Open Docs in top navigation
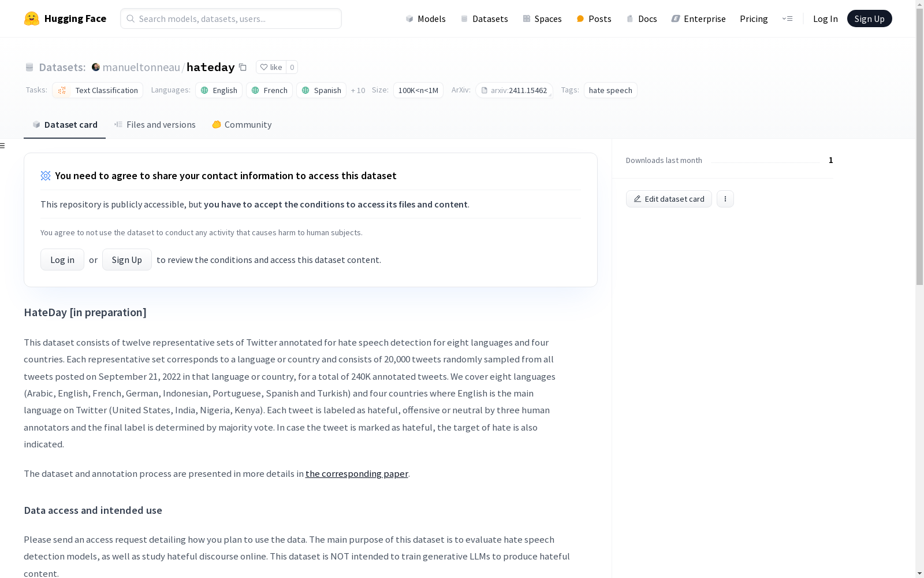Viewport: 924px width, 578px height. pyautogui.click(x=642, y=18)
